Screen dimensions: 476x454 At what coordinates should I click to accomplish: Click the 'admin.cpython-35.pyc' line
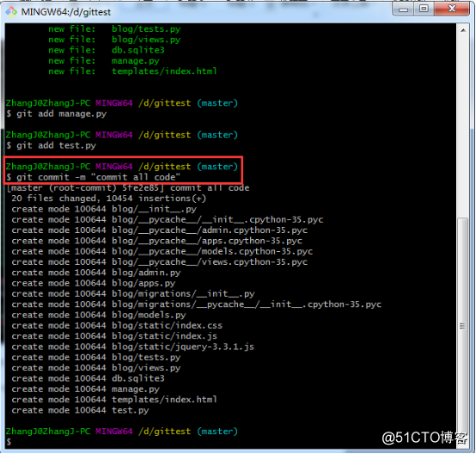click(x=159, y=230)
